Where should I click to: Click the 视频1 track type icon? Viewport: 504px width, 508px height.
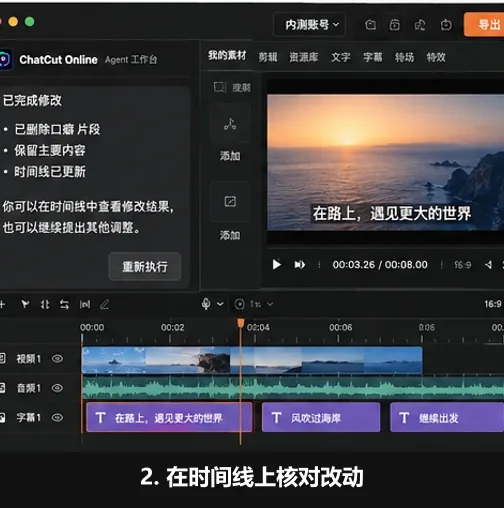click(2, 358)
